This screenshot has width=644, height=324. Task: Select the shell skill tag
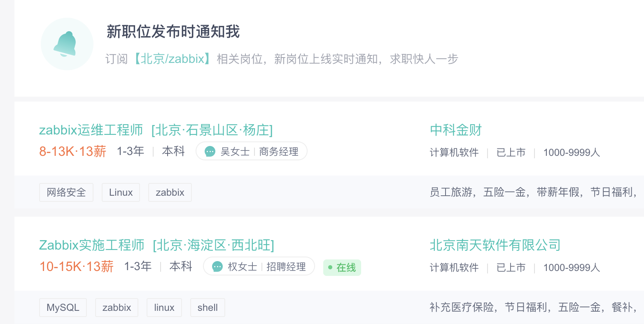(x=208, y=308)
